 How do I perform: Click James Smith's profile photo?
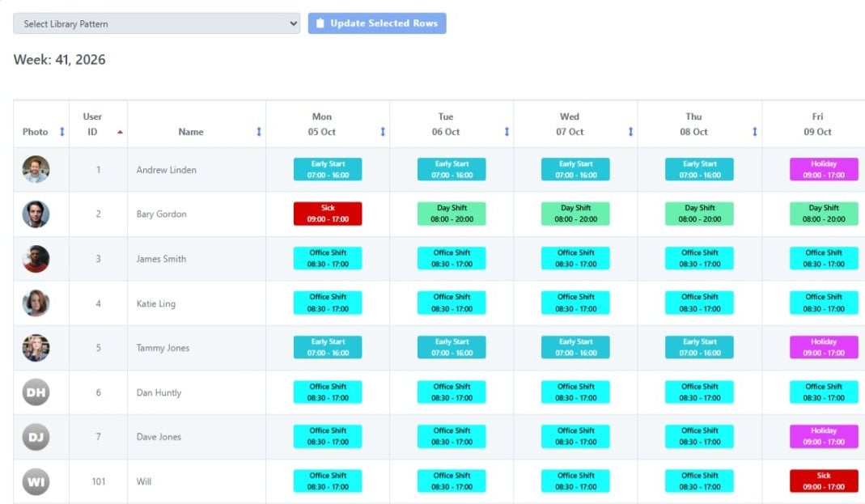(36, 259)
